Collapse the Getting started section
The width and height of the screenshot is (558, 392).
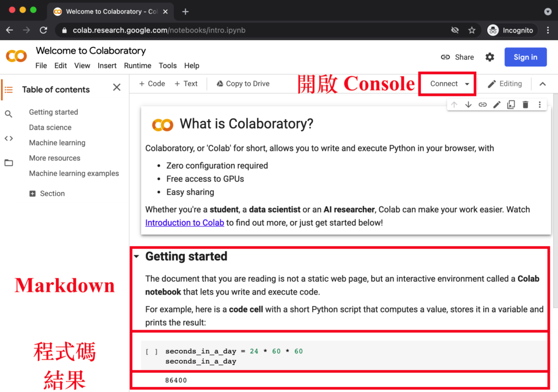pos(137,256)
